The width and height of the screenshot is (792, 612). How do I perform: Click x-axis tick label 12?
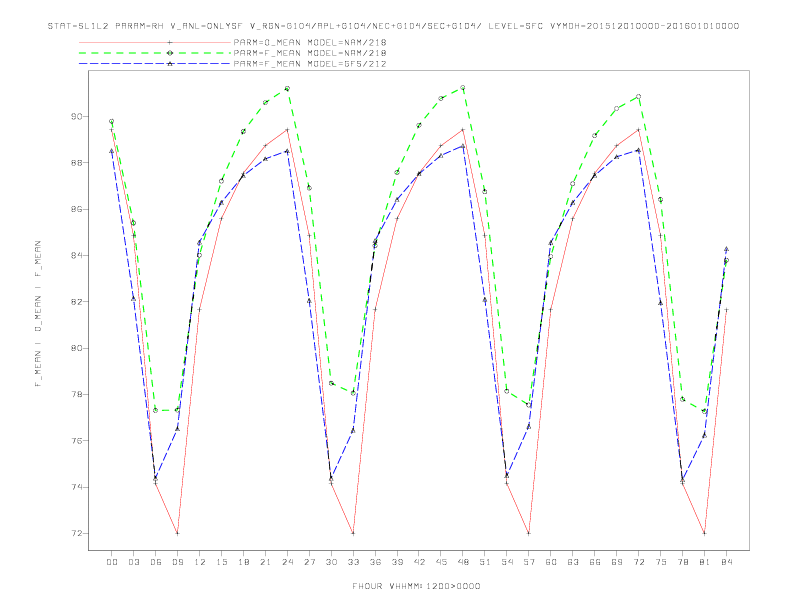[200, 562]
